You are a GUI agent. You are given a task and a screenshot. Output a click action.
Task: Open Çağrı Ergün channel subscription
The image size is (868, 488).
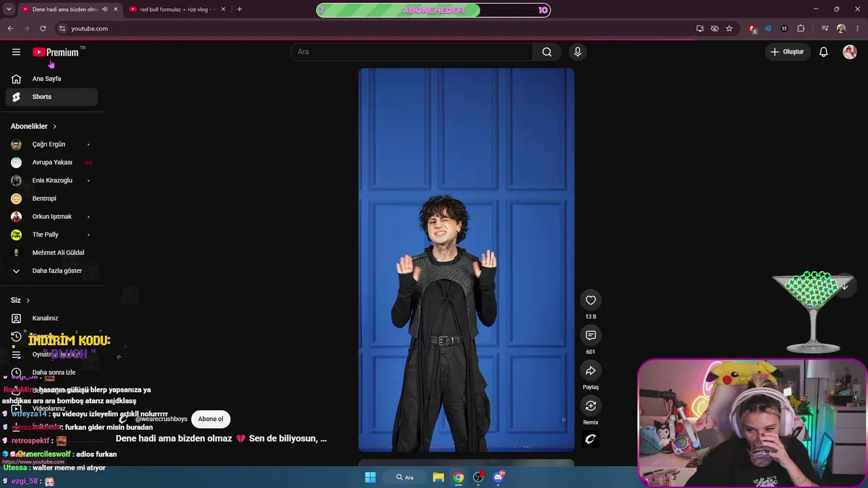pos(52,144)
